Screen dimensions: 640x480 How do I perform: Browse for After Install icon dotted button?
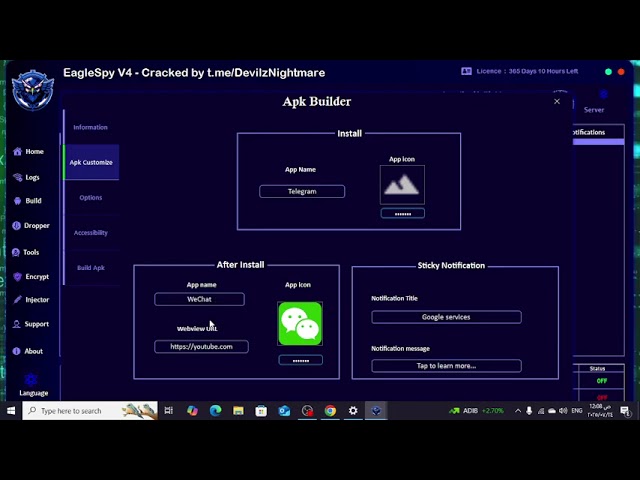pos(300,360)
